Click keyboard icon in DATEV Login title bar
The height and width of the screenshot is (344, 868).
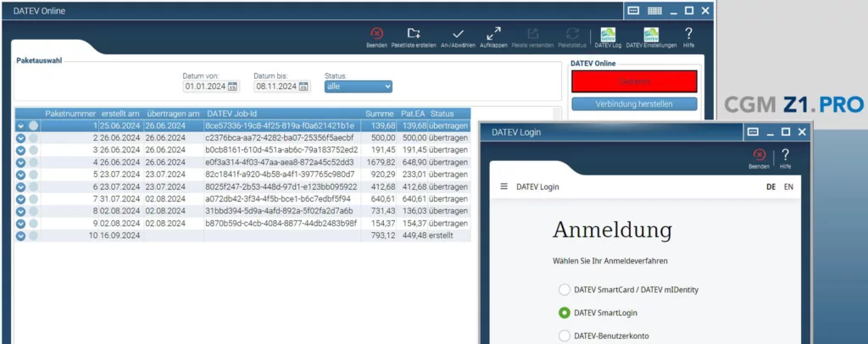[x=753, y=132]
